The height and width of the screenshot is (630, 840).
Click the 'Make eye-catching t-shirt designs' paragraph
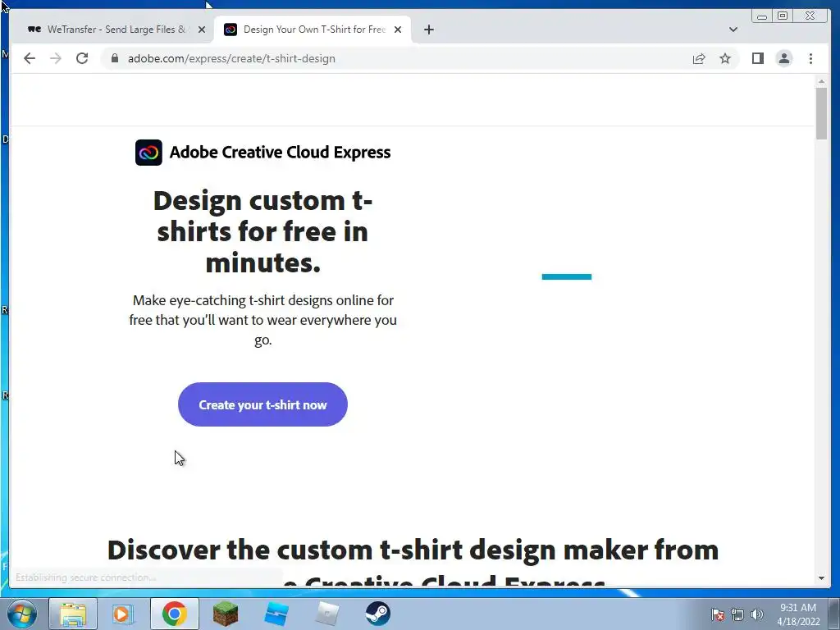[262, 320]
